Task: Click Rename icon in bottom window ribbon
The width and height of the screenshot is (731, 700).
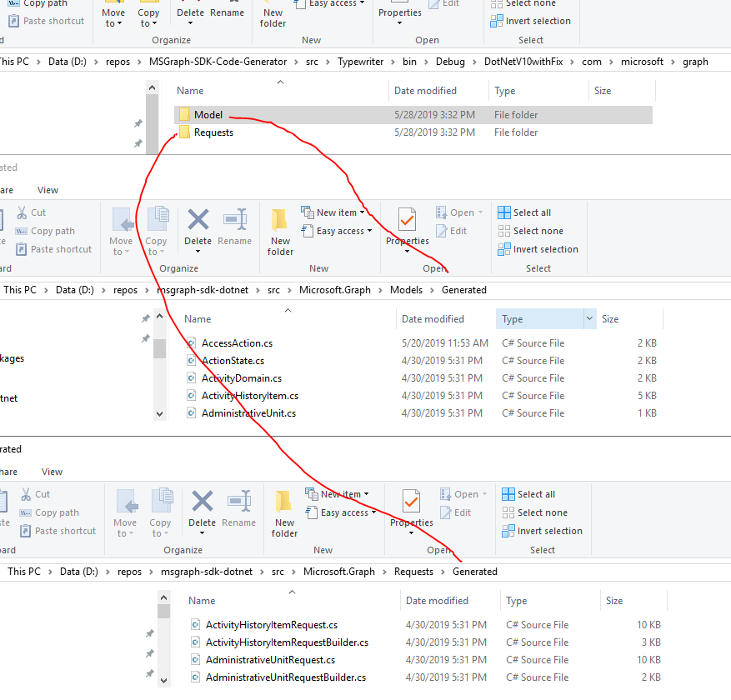Action: pyautogui.click(x=239, y=502)
